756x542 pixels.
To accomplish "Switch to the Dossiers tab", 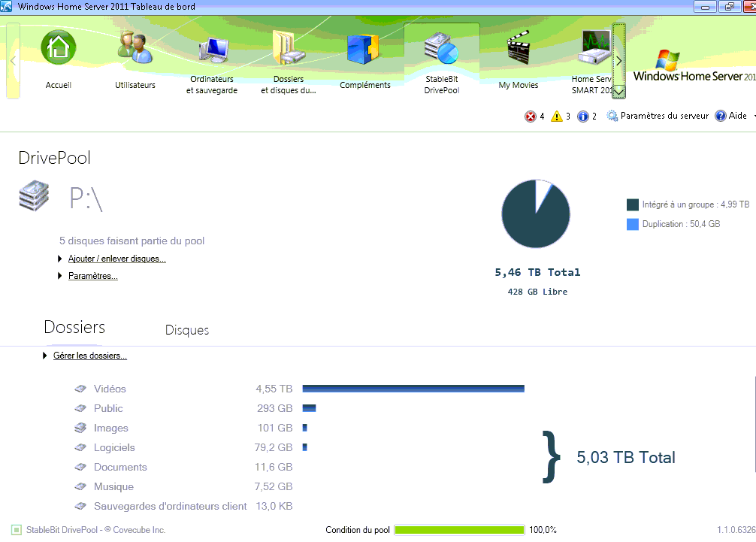I will [x=74, y=328].
